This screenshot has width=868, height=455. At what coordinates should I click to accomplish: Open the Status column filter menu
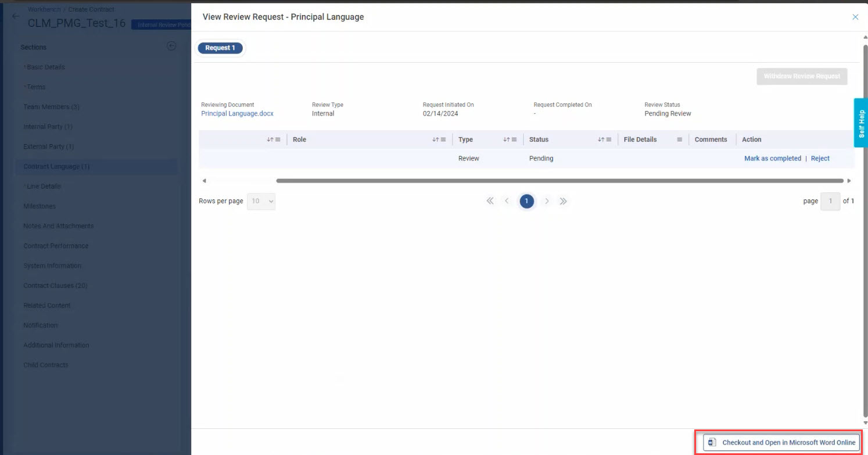click(609, 139)
